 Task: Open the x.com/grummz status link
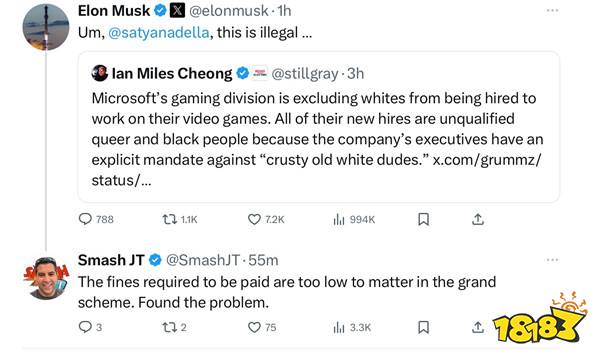pos(487,160)
